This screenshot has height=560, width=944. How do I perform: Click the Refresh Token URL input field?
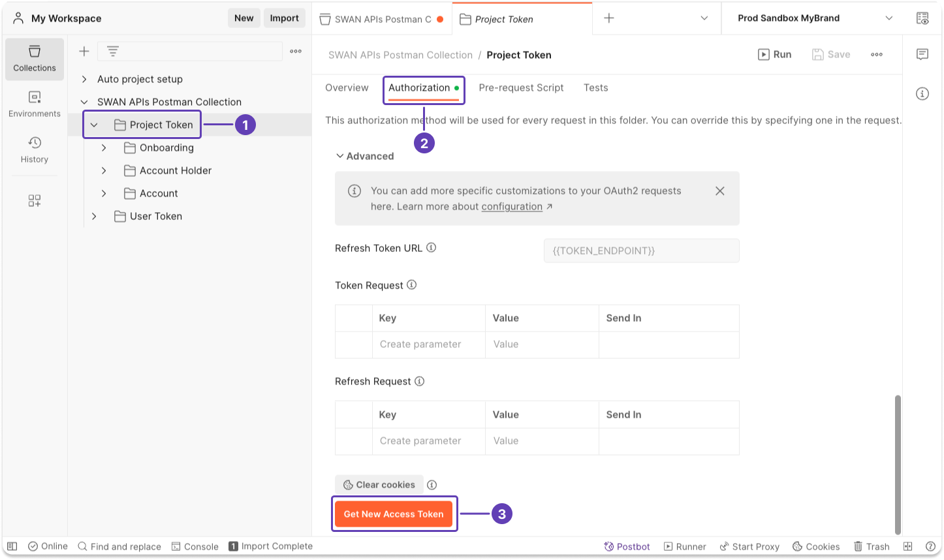[640, 251]
